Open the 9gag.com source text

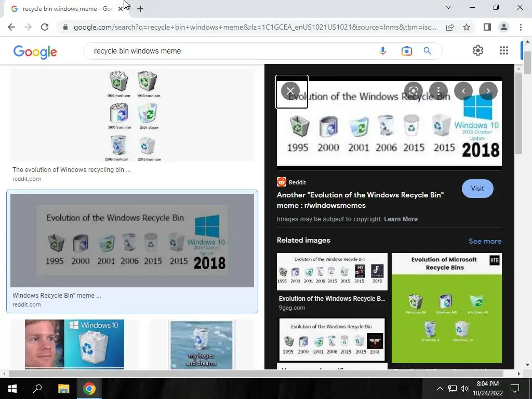292,308
